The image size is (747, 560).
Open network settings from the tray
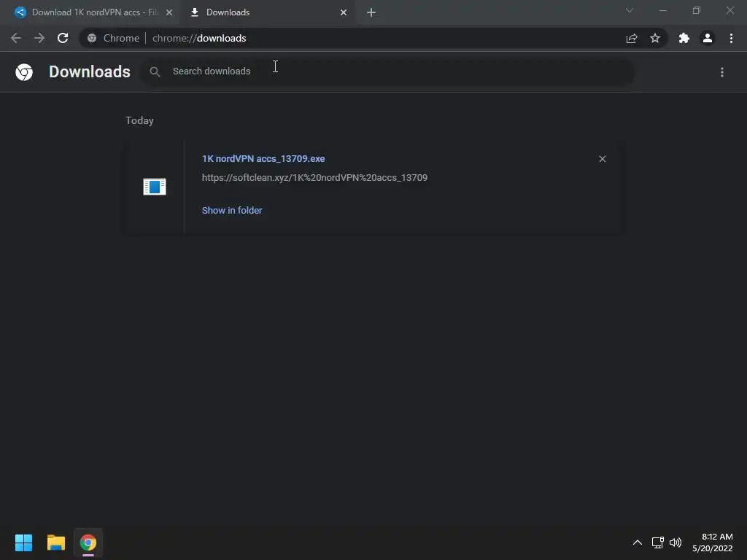click(658, 542)
